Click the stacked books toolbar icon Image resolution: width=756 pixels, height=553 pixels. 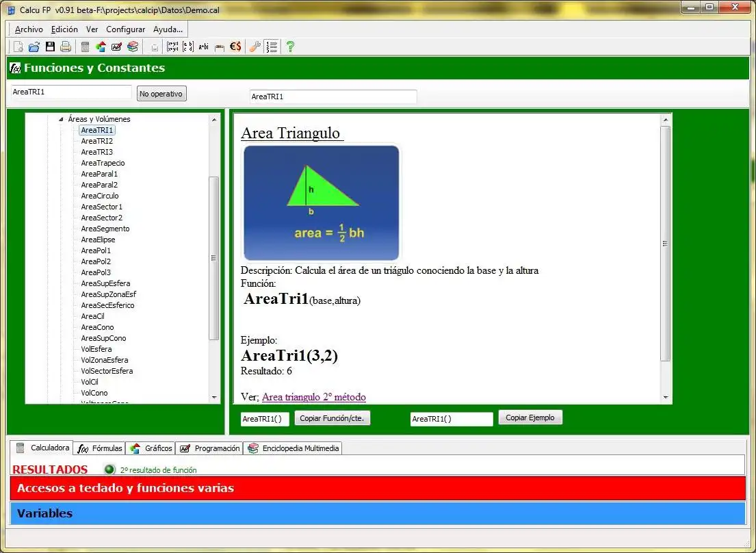[133, 47]
